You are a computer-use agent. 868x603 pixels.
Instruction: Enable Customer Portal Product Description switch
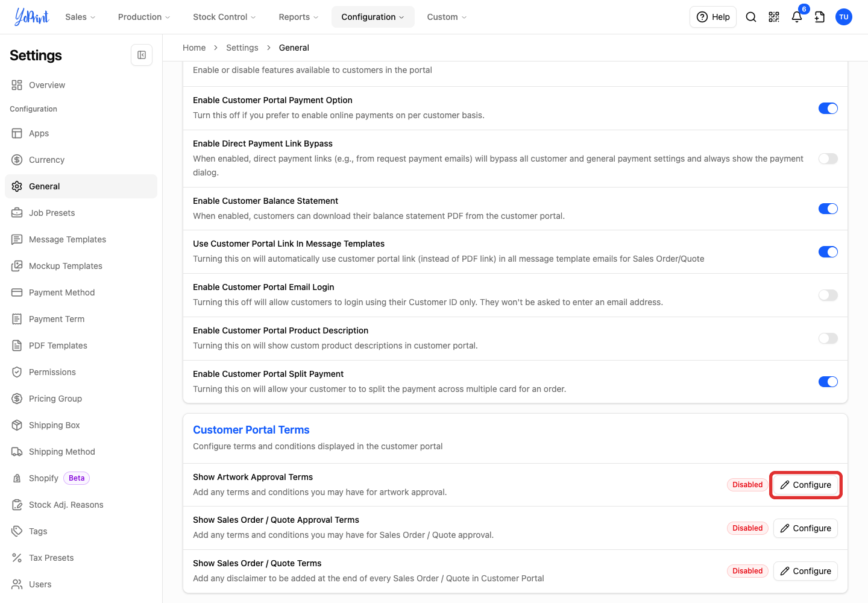point(828,338)
